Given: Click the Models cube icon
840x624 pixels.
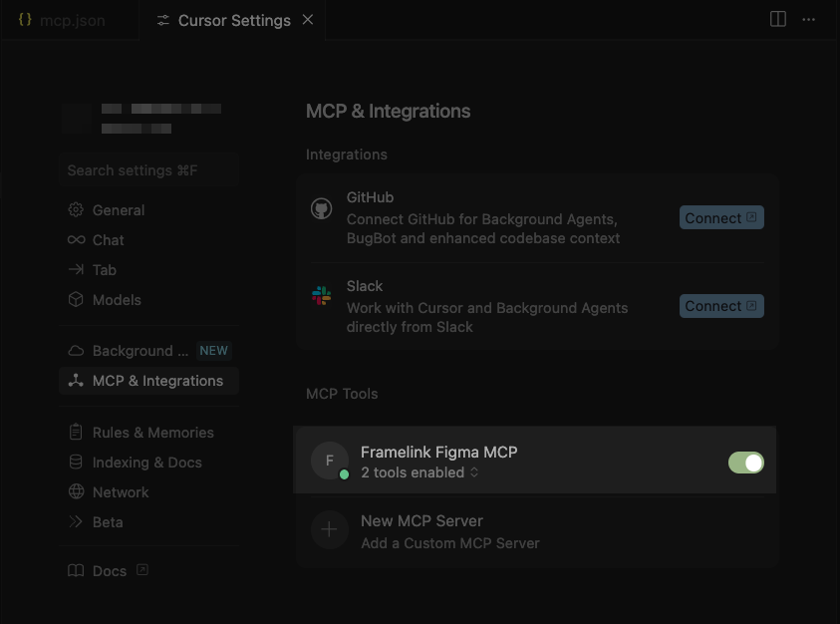Looking at the screenshot, I should click(x=76, y=300).
